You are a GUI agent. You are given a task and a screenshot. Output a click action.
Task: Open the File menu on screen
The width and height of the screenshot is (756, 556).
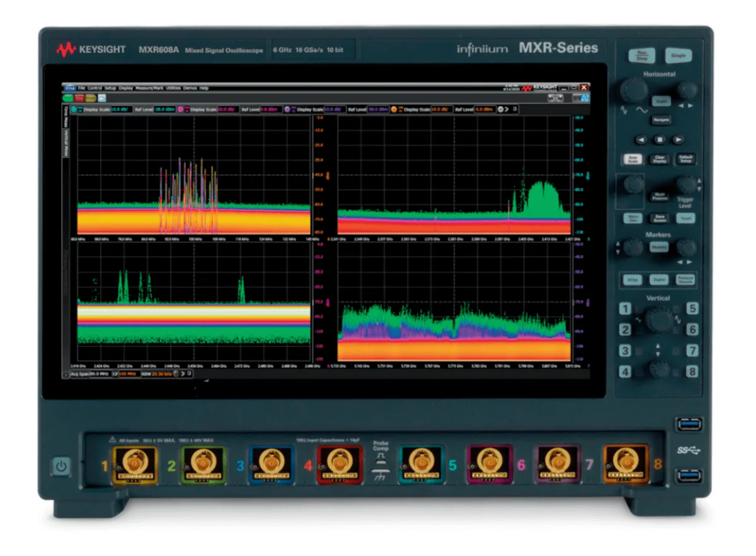click(82, 88)
